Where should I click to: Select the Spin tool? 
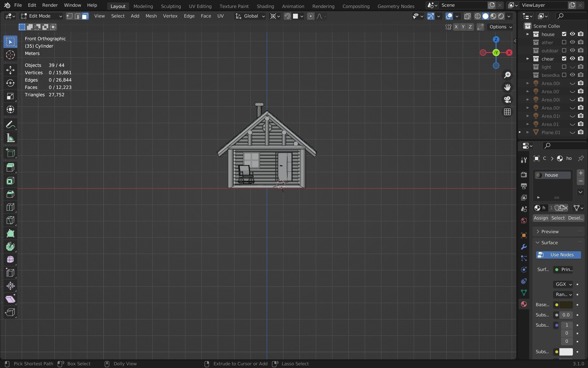coord(10,247)
